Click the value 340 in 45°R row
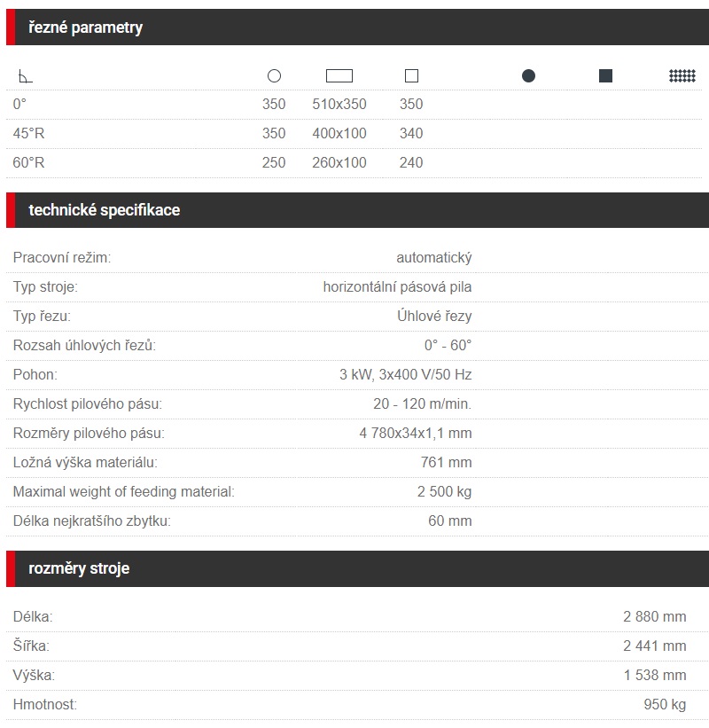Screen dimensions: 709x728 [x=411, y=133]
